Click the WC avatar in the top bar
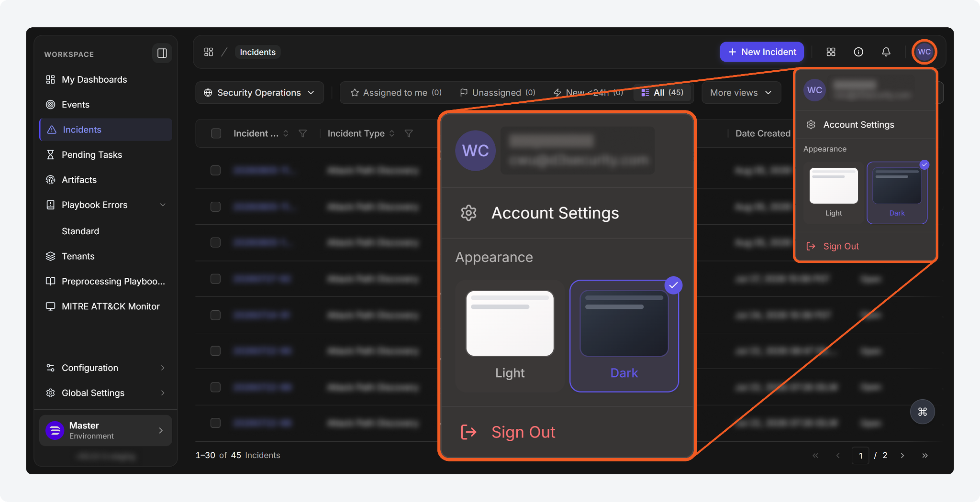The image size is (980, 502). click(x=924, y=52)
